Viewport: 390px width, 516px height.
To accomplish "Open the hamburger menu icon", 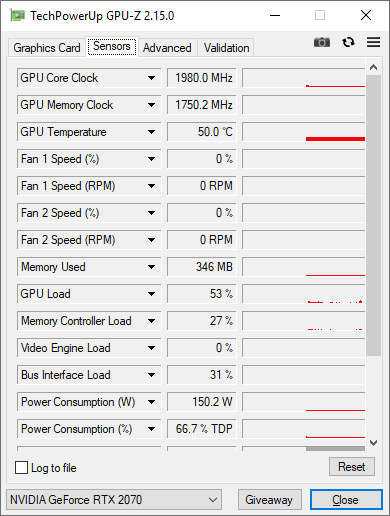I will point(373,42).
